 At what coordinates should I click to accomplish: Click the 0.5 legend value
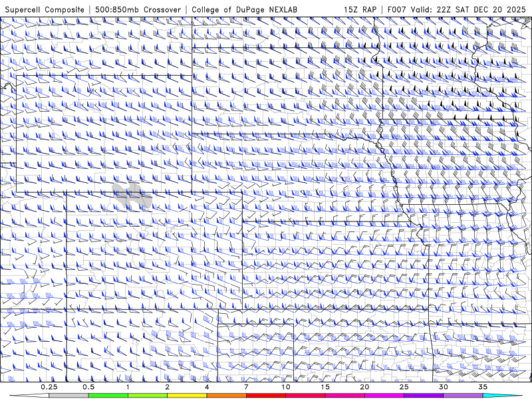pos(88,387)
